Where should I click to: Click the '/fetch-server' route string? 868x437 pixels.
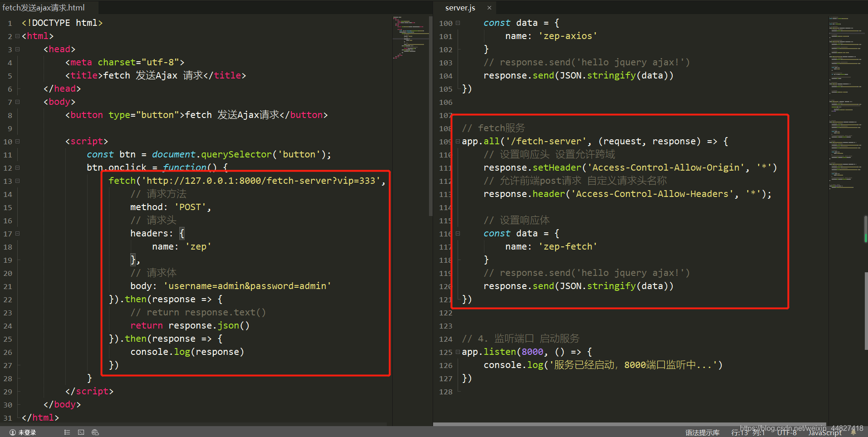coord(546,141)
